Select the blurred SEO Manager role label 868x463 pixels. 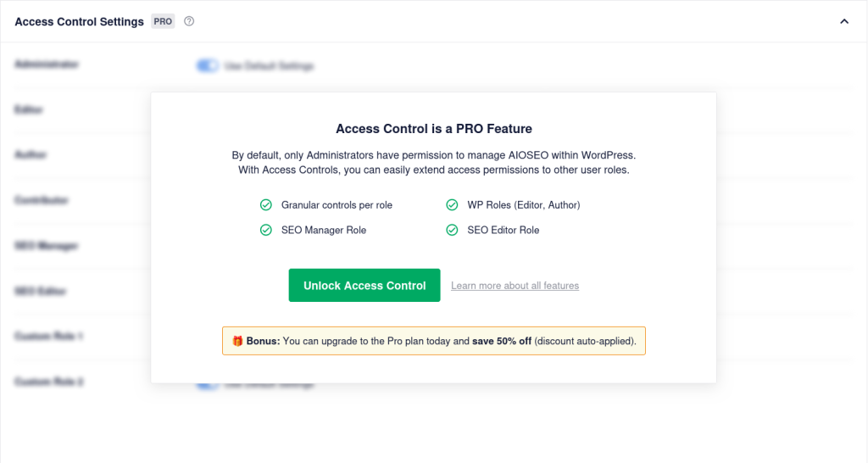[47, 246]
